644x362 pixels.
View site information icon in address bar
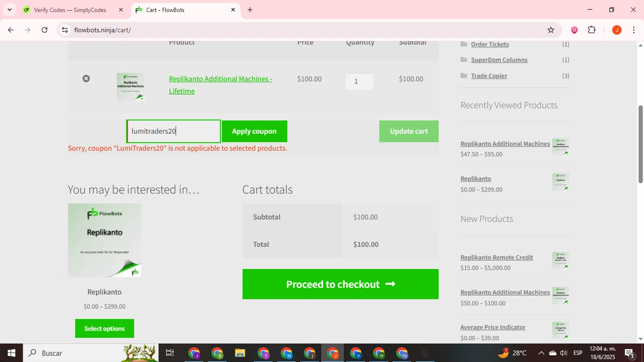click(x=65, y=30)
